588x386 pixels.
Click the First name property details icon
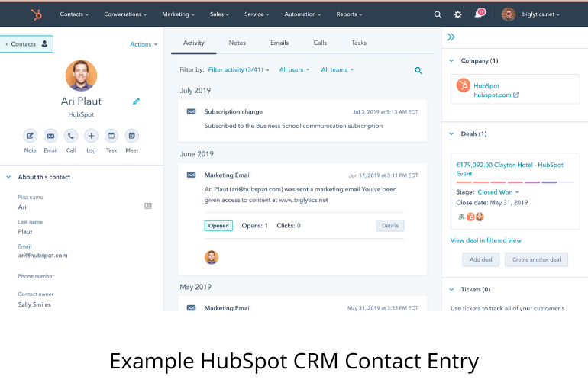click(x=148, y=206)
